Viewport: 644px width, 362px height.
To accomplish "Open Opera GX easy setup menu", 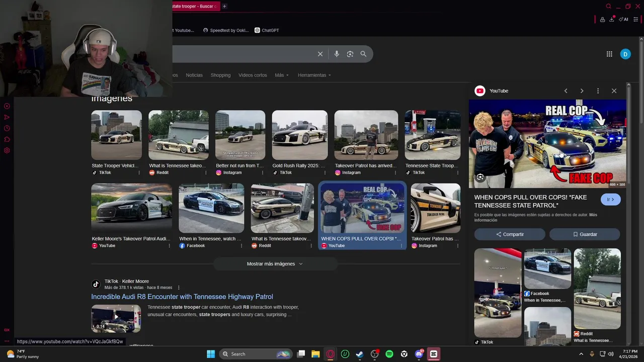I will (636, 19).
